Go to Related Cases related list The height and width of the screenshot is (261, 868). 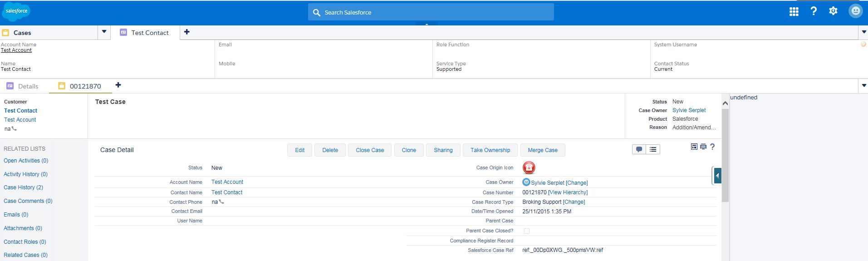click(x=25, y=255)
